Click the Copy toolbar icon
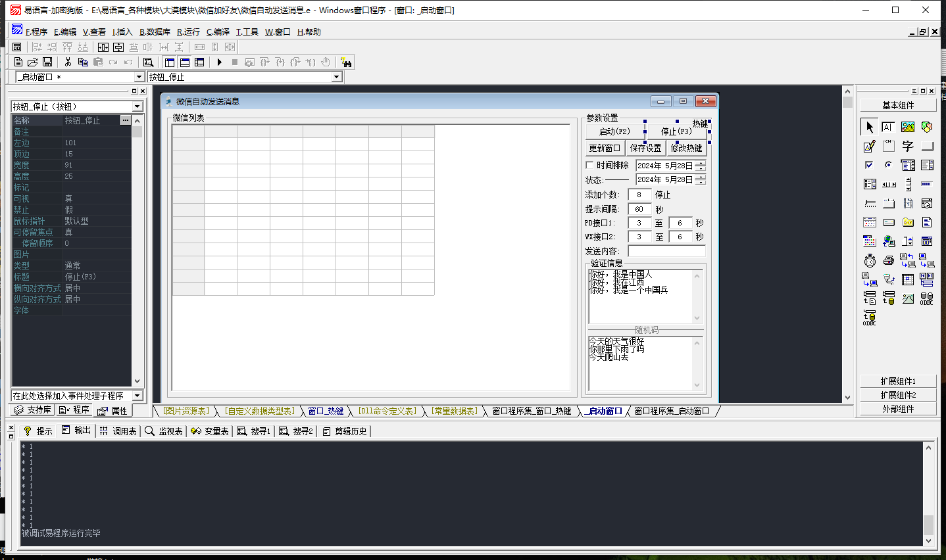The width and height of the screenshot is (946, 560). pyautogui.click(x=83, y=62)
